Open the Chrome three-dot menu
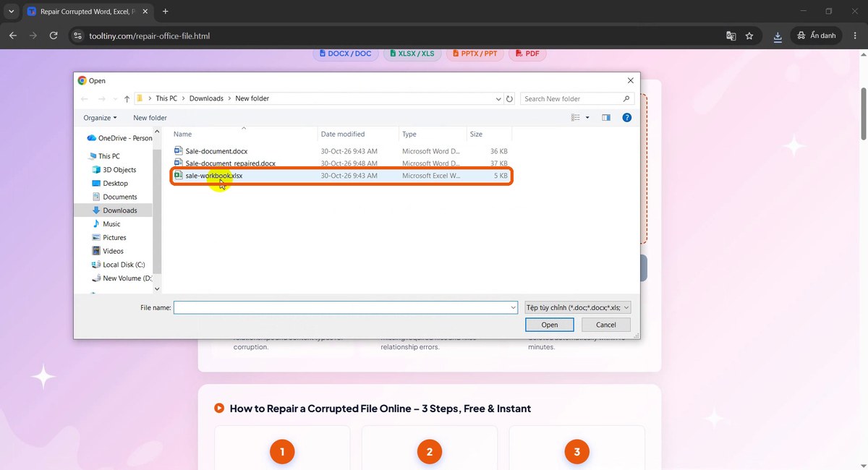The image size is (868, 470). pos(854,35)
